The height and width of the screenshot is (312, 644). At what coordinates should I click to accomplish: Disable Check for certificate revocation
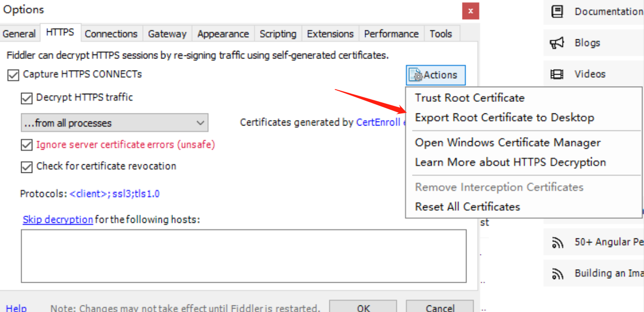pos(26,166)
